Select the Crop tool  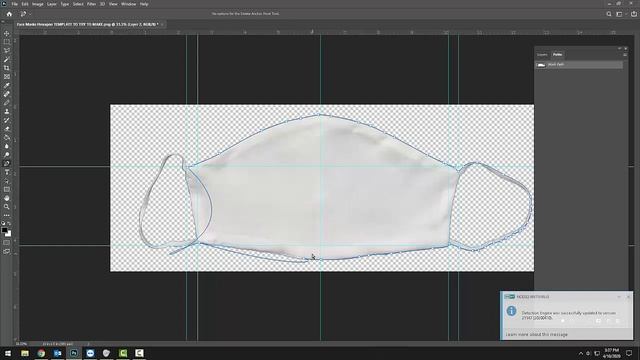[x=7, y=68]
